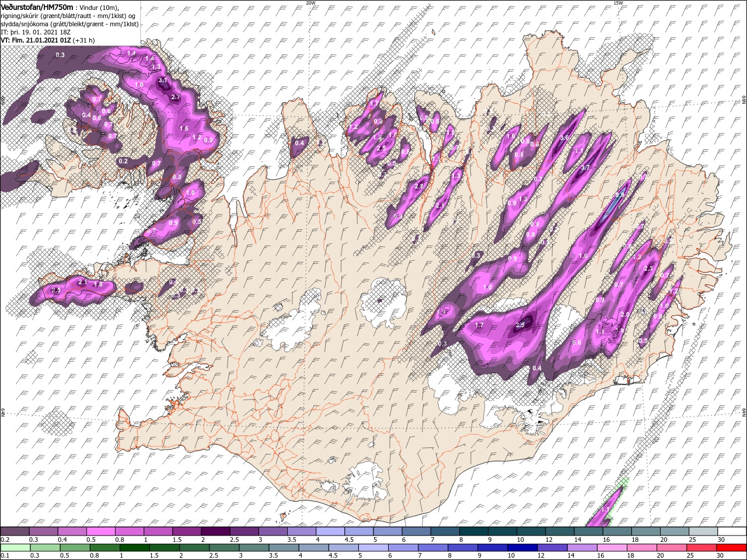
Task: Click the 2.1 value on the Snæfellsnes peninsula band
Action: coord(82,282)
